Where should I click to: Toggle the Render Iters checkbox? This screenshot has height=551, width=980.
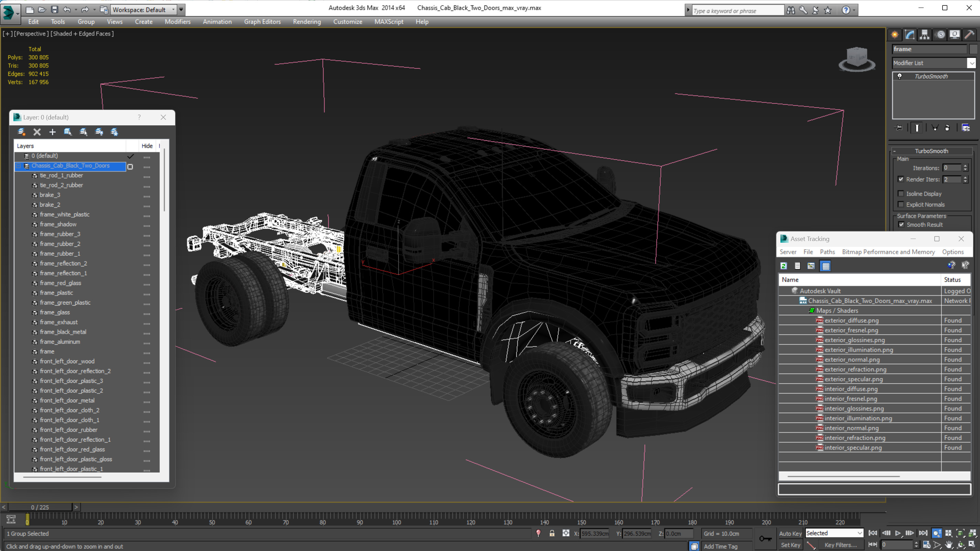pos(901,179)
